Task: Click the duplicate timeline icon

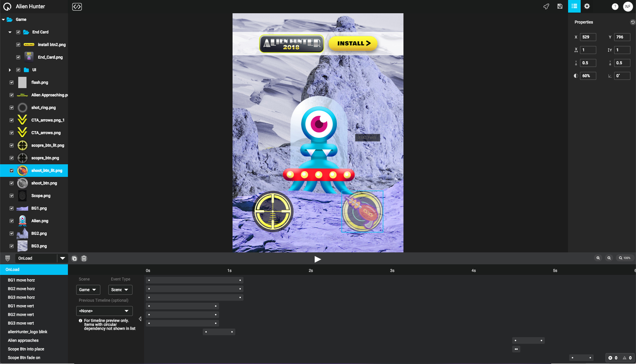Action: (x=74, y=258)
